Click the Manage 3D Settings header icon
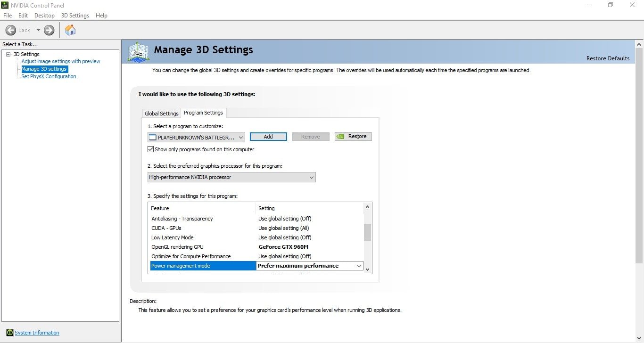Image resolution: width=644 pixels, height=343 pixels. tap(138, 52)
